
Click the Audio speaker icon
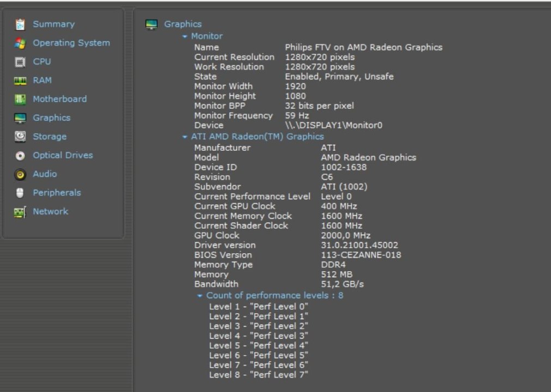coord(20,174)
